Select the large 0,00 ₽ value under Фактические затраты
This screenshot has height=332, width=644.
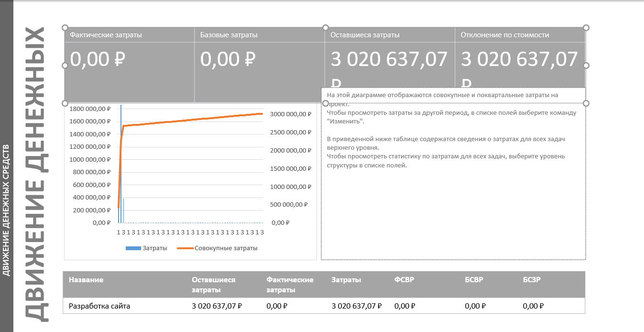pyautogui.click(x=98, y=59)
